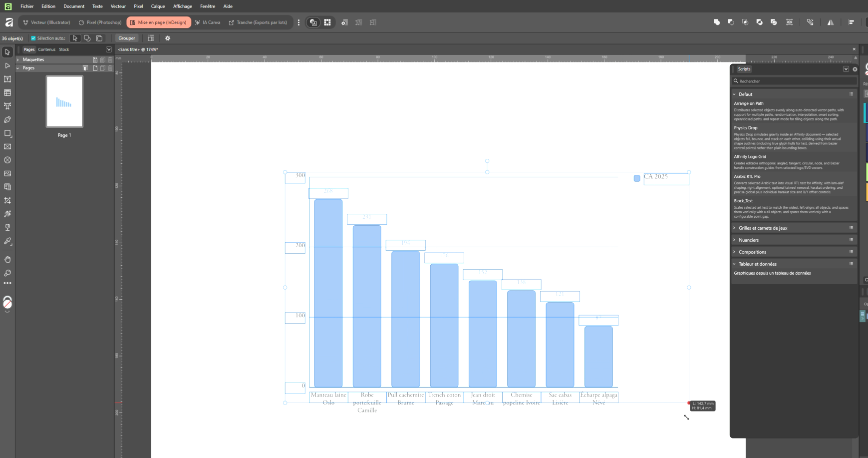This screenshot has width=868, height=458.
Task: Toggle the Sélection auto checkbox
Action: 33,38
